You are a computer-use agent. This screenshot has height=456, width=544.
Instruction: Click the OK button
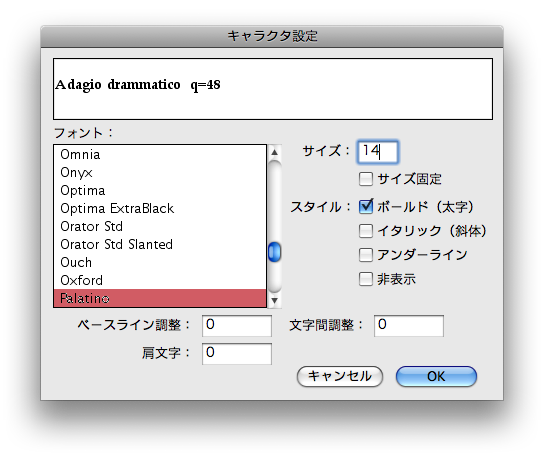(436, 377)
